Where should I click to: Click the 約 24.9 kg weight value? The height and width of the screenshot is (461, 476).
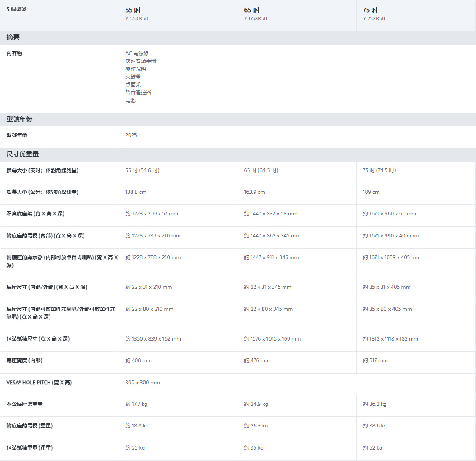[256, 404]
